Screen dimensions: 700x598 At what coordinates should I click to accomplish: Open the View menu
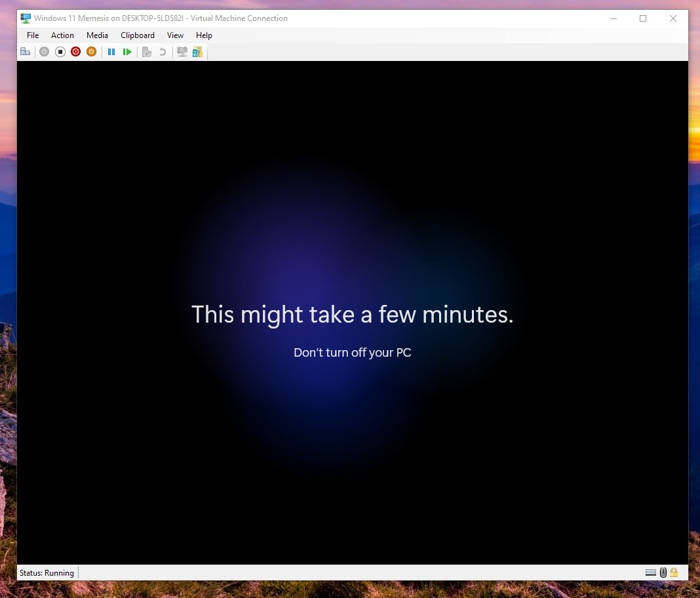(x=175, y=35)
